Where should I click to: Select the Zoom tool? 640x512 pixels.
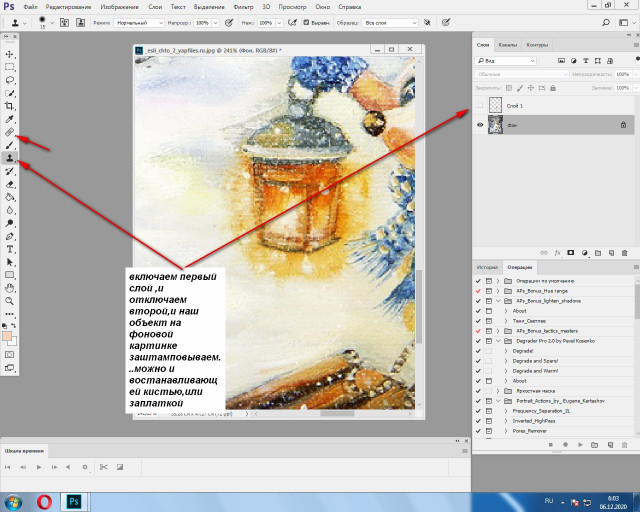point(10,300)
